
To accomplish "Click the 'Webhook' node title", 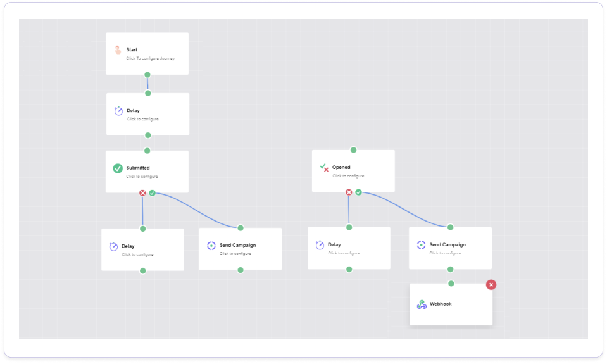I will click(441, 304).
